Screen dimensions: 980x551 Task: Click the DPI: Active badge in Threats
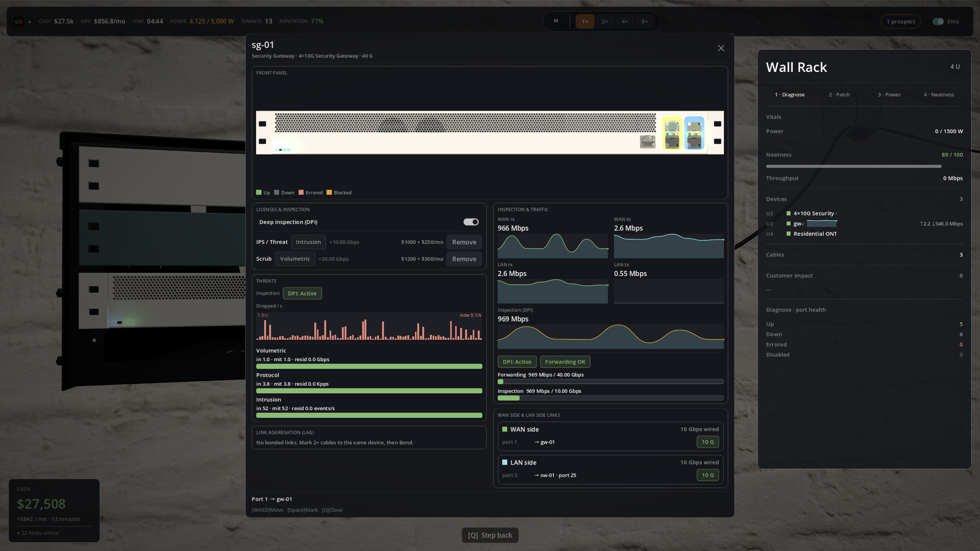click(x=302, y=293)
